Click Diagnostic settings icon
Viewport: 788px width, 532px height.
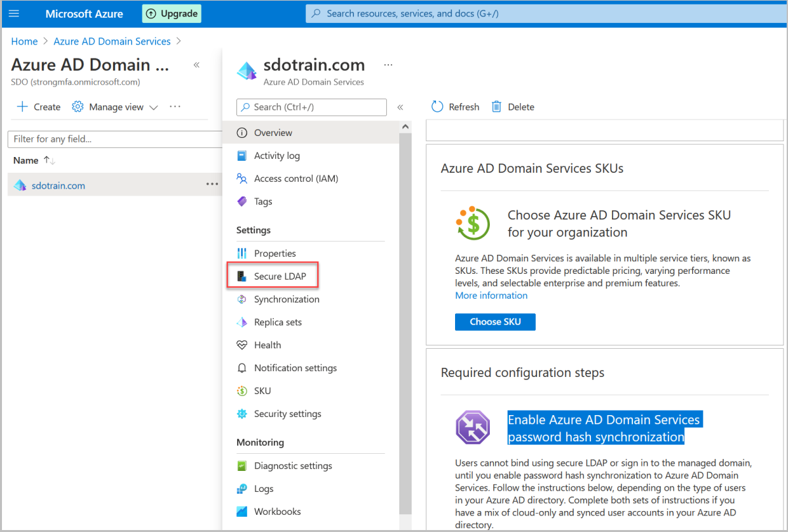pos(242,466)
